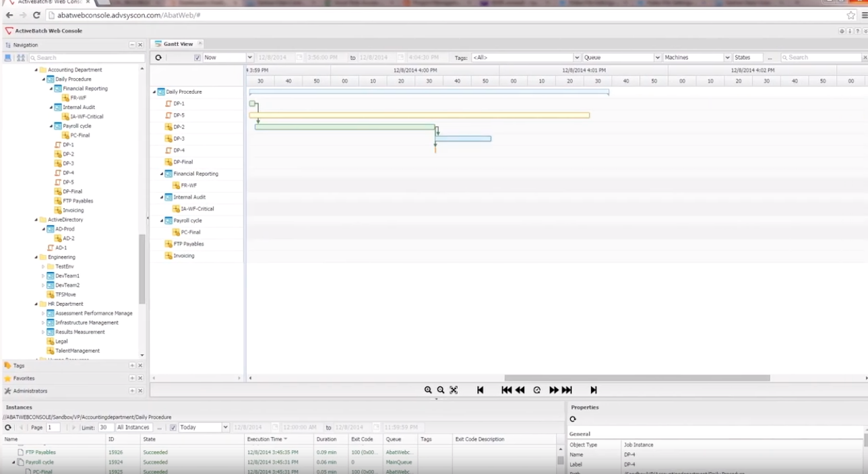The width and height of the screenshot is (868, 474).
Task: Go to the next Instances page
Action: click(73, 428)
